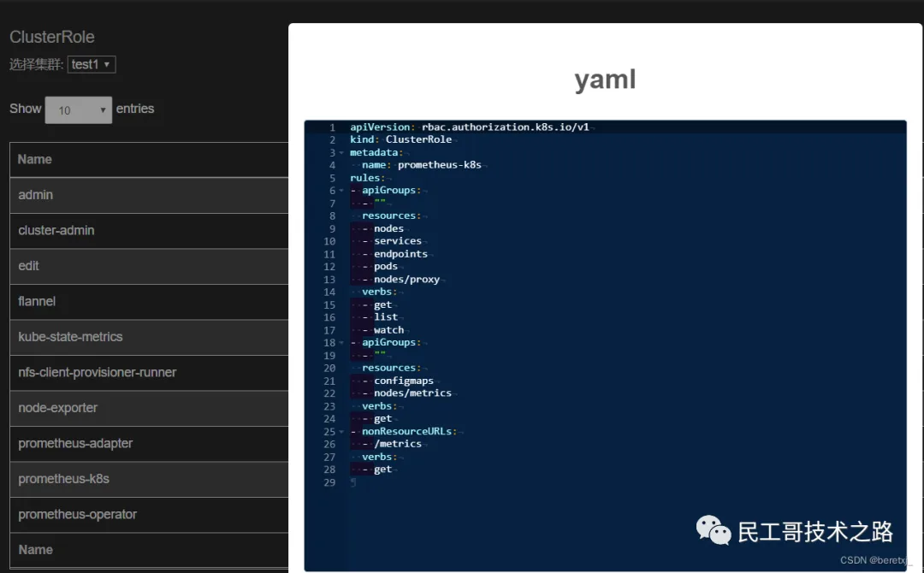The width and height of the screenshot is (924, 573).
Task: Select the admin ClusterRole row
Action: [149, 195]
